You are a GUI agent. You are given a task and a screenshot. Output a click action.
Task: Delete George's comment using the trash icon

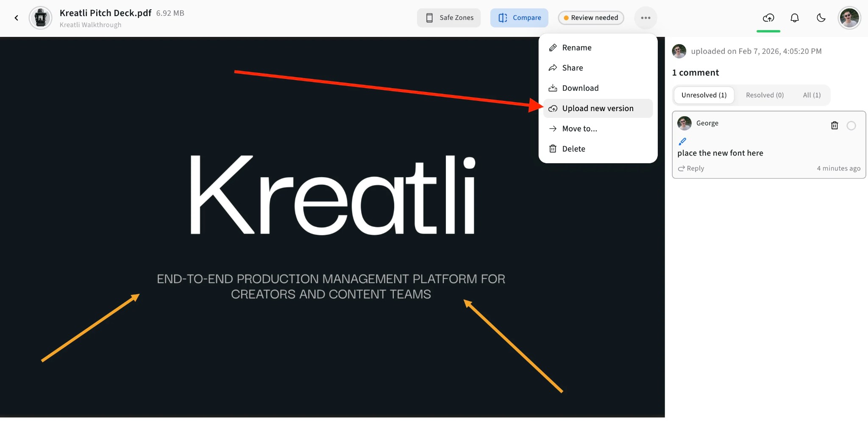[835, 125]
